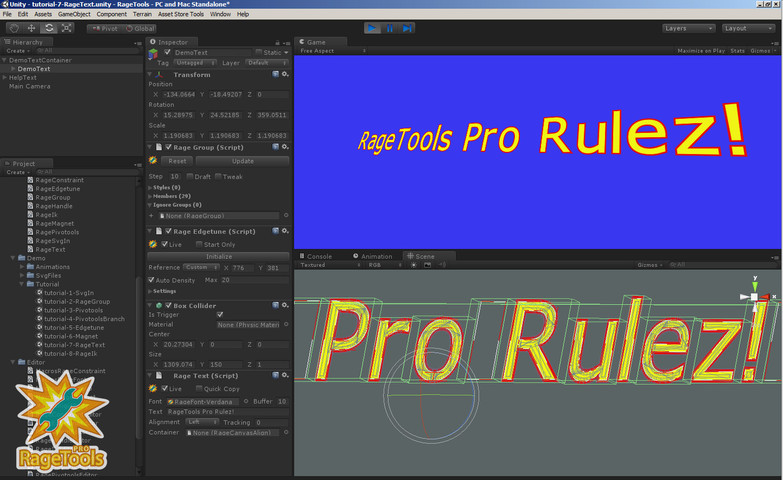
Task: Expand the HelpText hierarchy item
Action: tap(4, 77)
